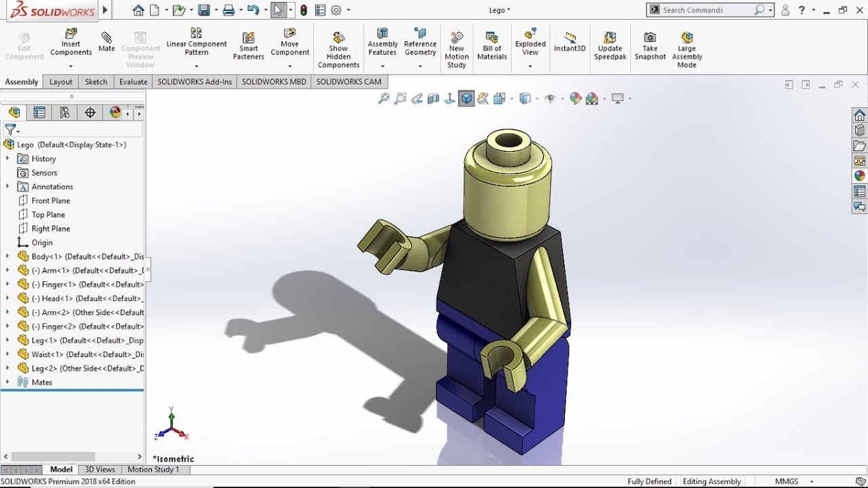Select the Mate tool
The image size is (868, 488).
[x=106, y=41]
